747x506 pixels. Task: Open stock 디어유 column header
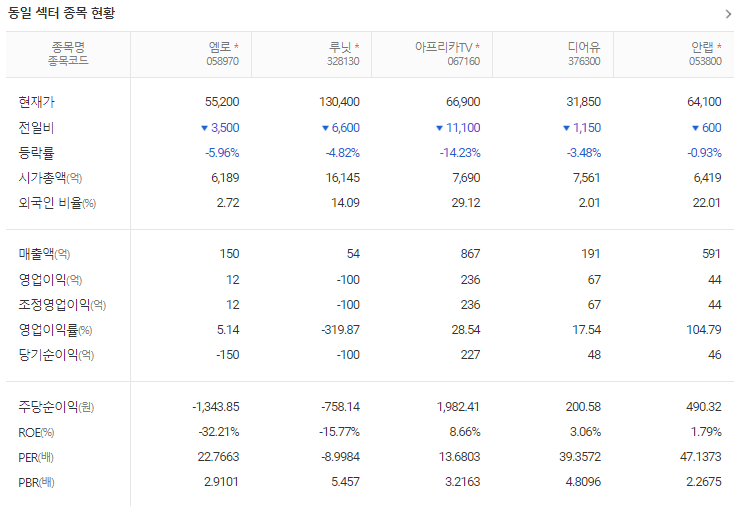(x=584, y=47)
